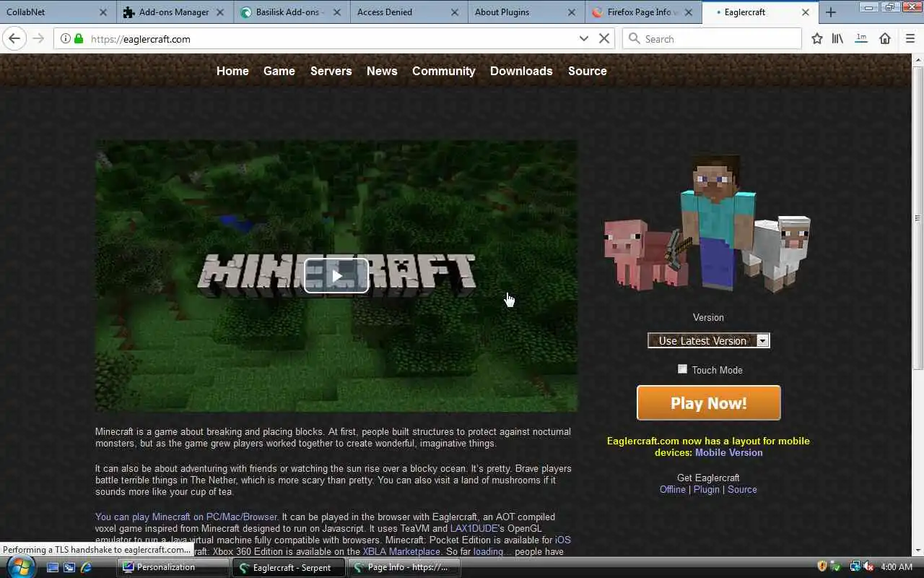Screen dimensions: 924x578
Task: Open the Library bookshelf icon
Action: click(837, 39)
